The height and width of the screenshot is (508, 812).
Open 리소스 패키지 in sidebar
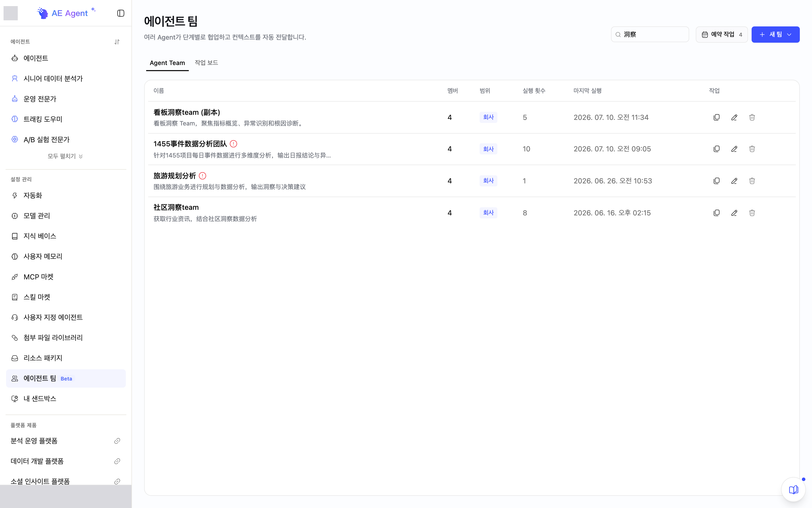click(x=66, y=358)
